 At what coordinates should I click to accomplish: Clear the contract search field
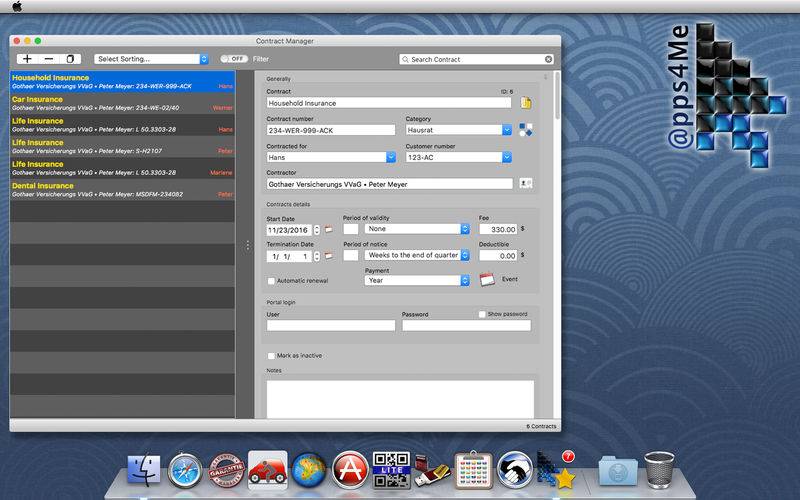(x=548, y=59)
